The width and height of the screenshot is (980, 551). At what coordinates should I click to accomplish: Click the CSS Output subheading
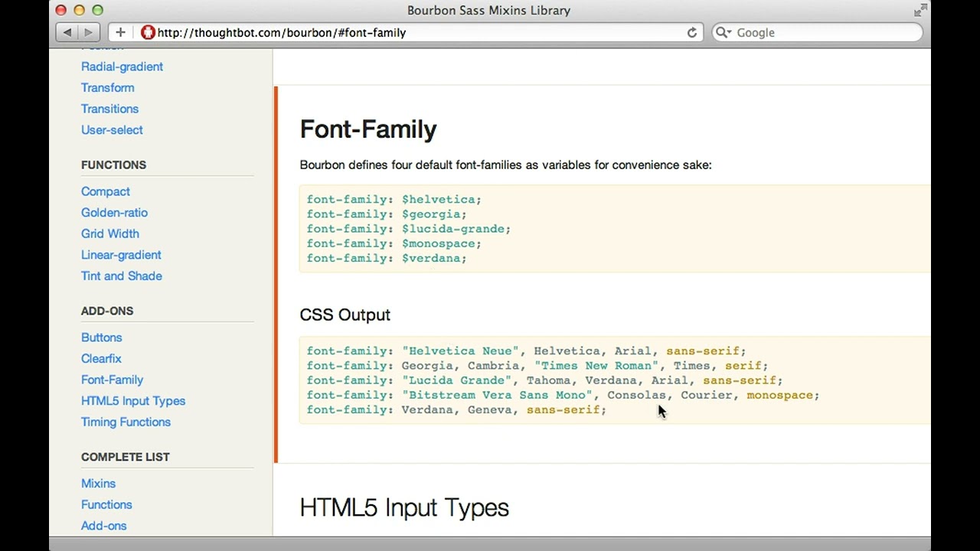(345, 315)
